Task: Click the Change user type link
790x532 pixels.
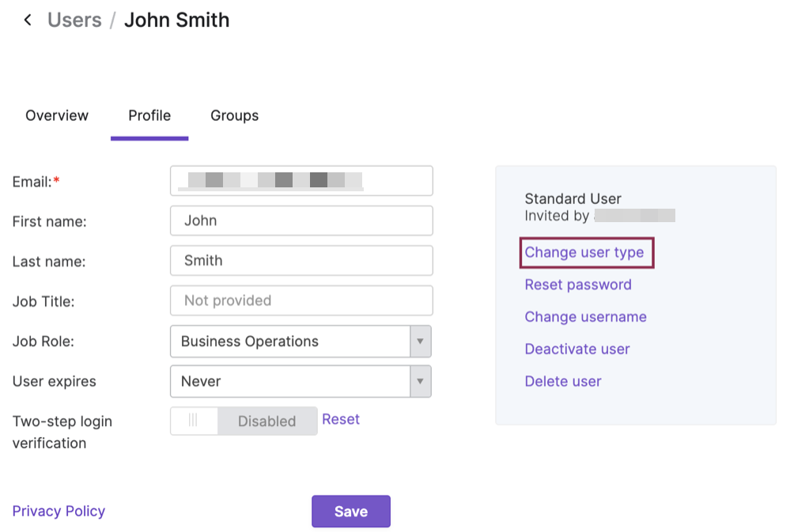Action: click(x=586, y=252)
